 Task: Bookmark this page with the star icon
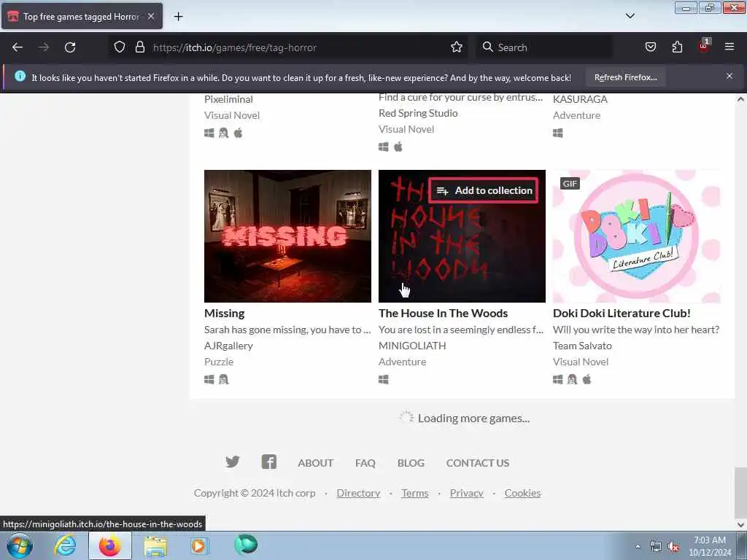(457, 47)
